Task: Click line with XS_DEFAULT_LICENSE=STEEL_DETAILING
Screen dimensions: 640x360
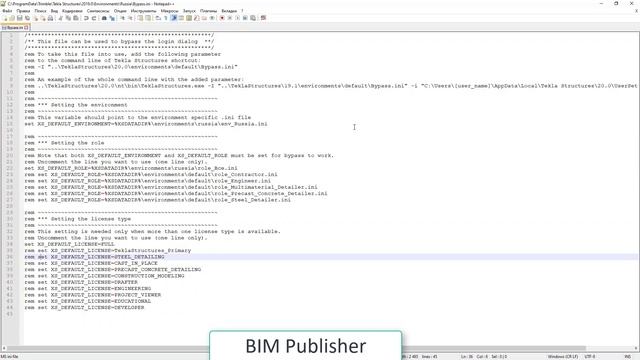Action: click(x=94, y=257)
